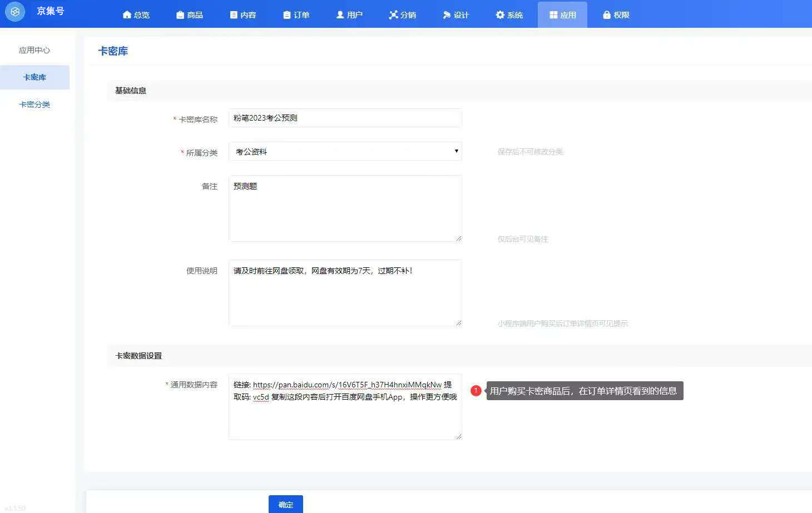
Task: Open the 总览 home icon menu
Action: (136, 15)
